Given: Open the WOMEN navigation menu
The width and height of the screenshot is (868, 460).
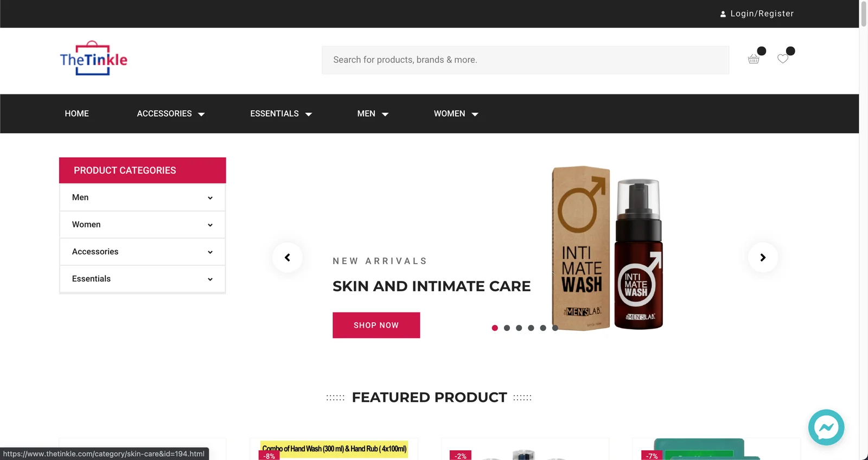Looking at the screenshot, I should 456,114.
